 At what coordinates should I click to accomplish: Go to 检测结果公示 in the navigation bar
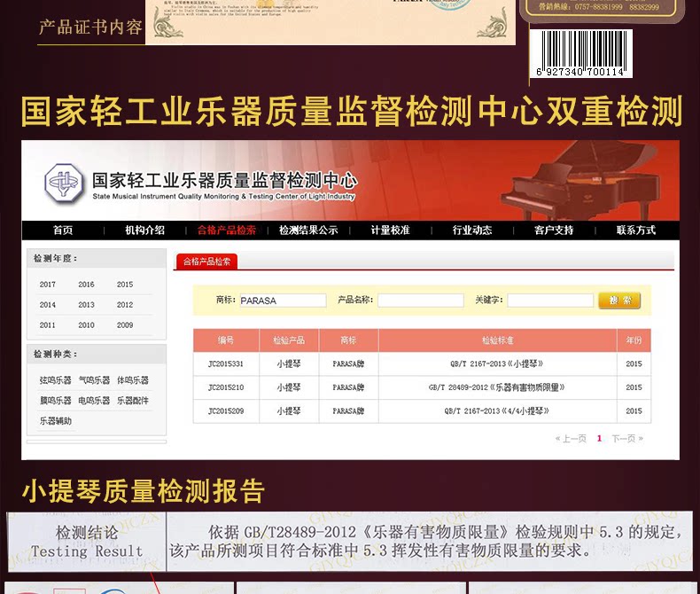tap(308, 230)
